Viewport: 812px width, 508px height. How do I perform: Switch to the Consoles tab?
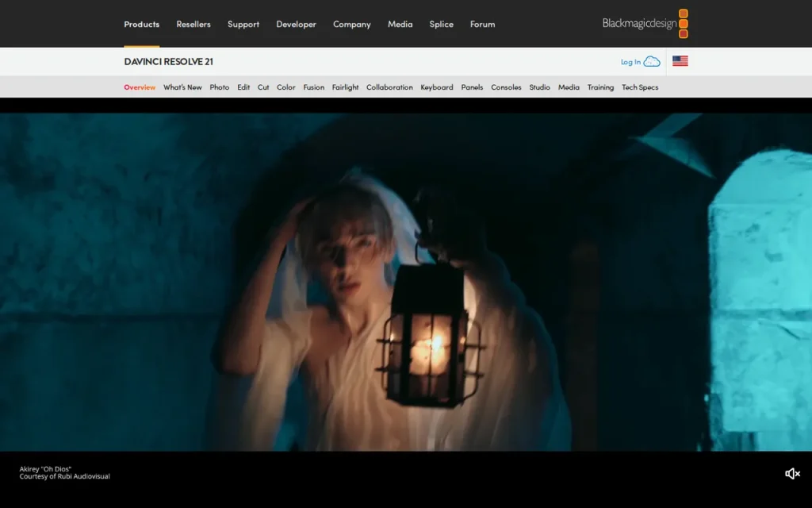pos(506,87)
